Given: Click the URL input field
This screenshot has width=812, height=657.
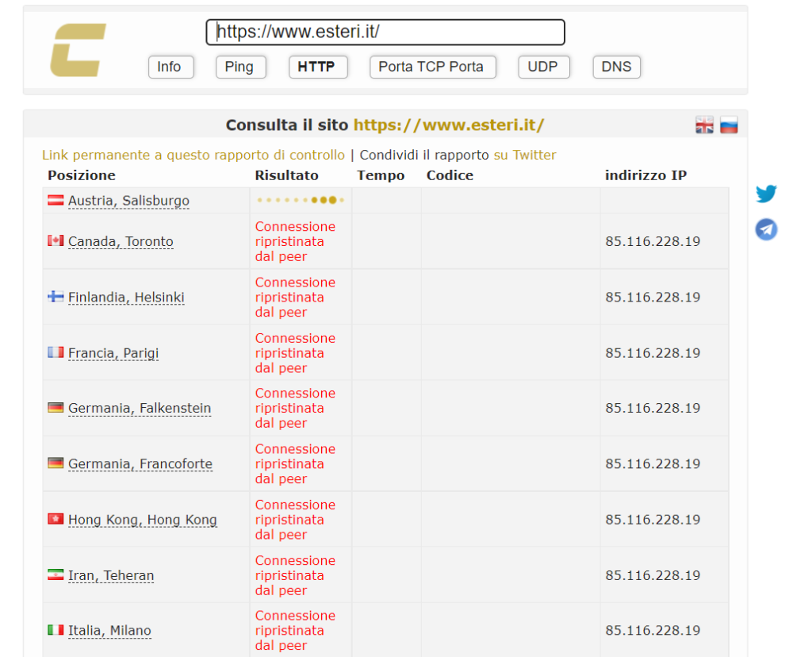Looking at the screenshot, I should (385, 33).
